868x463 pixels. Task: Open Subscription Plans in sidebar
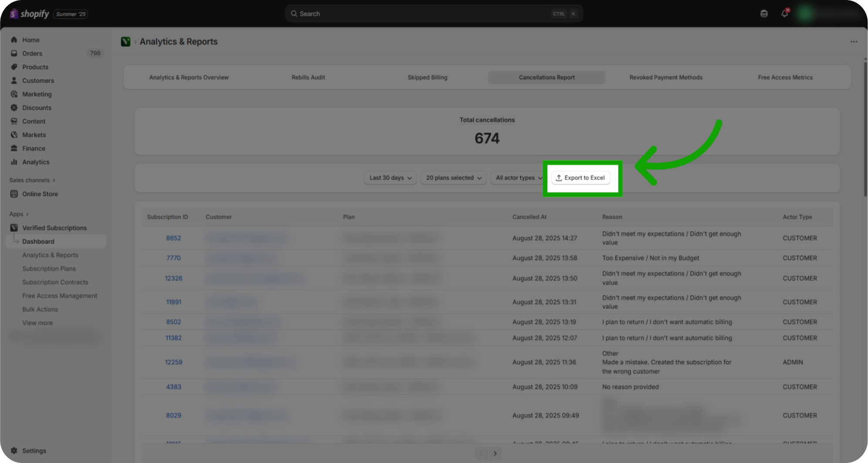49,269
